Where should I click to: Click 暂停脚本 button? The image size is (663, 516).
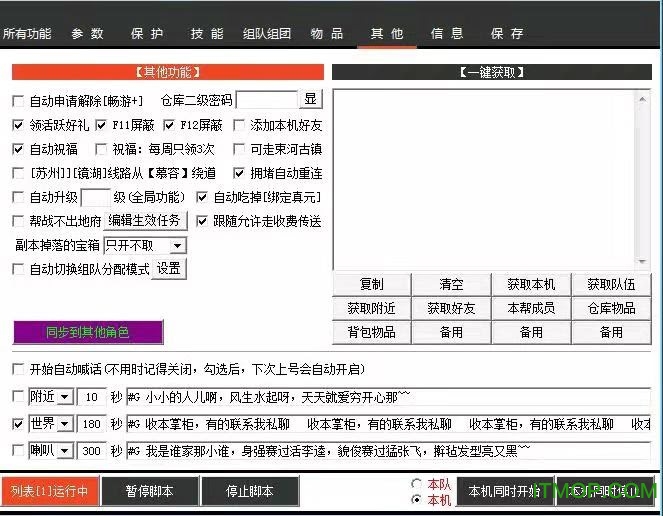[x=150, y=491]
